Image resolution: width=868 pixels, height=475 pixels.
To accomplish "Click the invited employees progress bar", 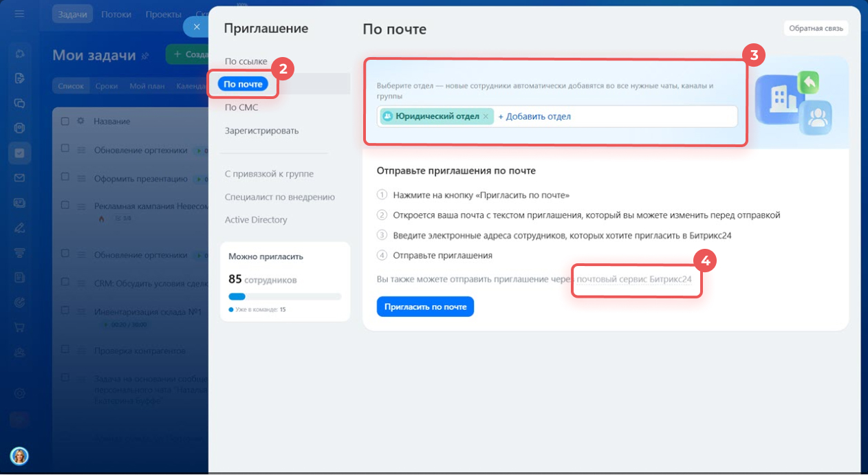I will pos(284,296).
